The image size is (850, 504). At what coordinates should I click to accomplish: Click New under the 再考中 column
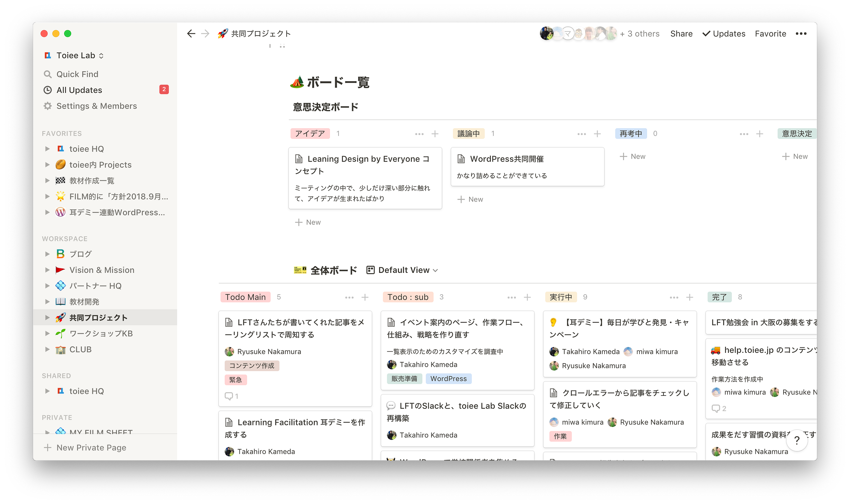pyautogui.click(x=633, y=156)
